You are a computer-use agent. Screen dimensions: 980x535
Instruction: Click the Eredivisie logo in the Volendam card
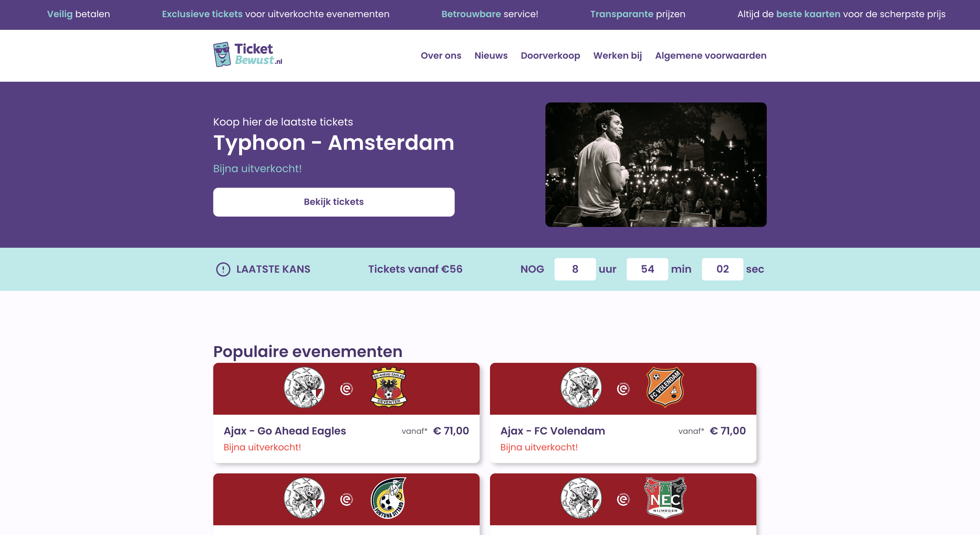[x=623, y=389]
